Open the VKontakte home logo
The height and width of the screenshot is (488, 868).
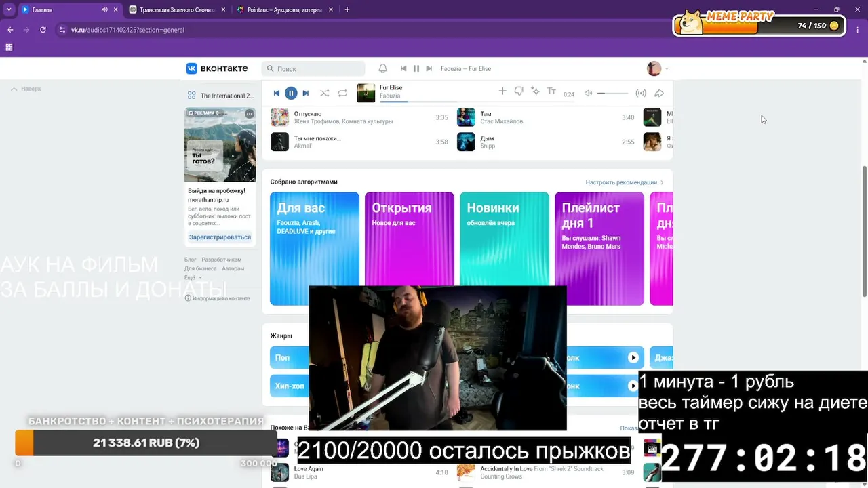coord(217,68)
